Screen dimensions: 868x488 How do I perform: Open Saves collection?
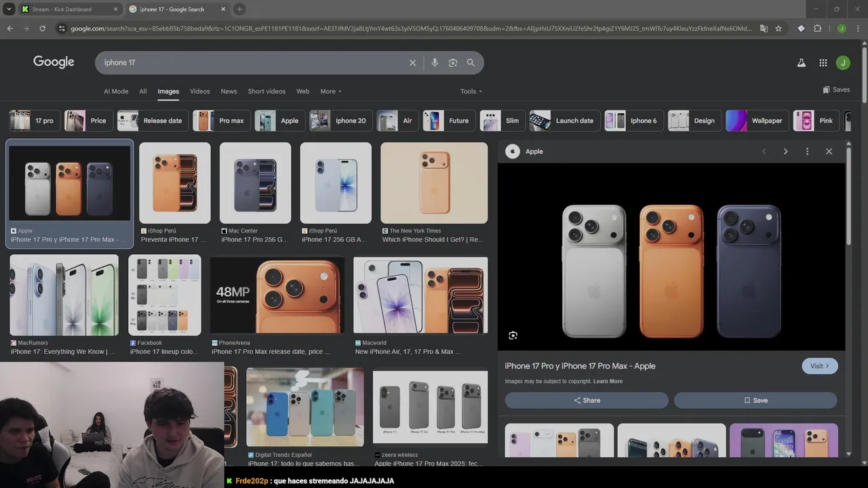pos(836,89)
